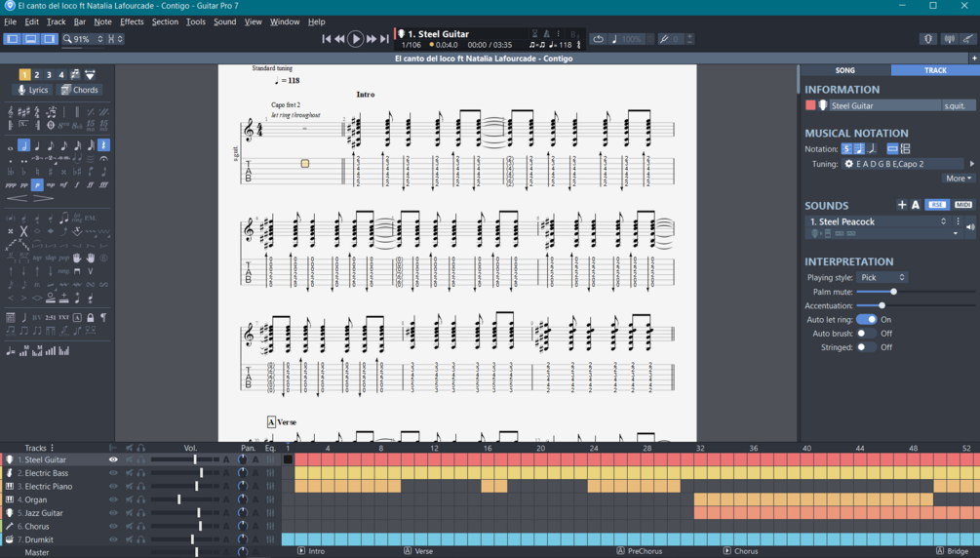Viewport: 980px width, 558px height.
Task: Switch to the TRACK tab
Action: [935, 70]
